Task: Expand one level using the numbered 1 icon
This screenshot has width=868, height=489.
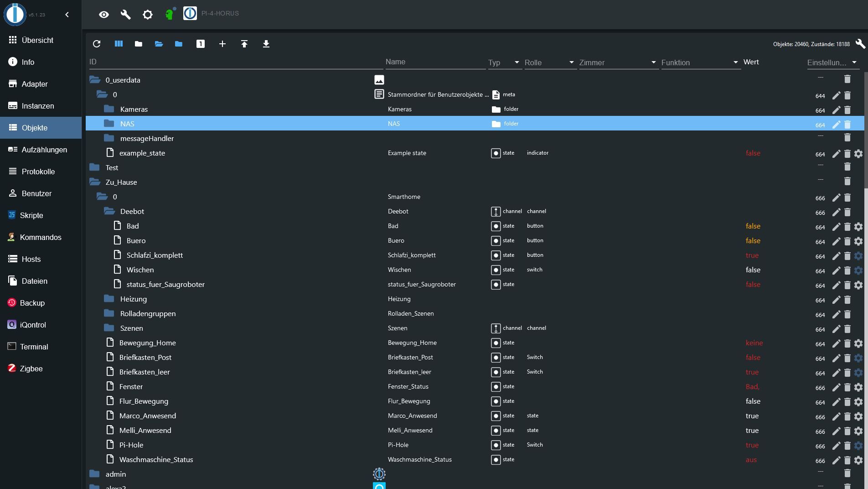Action: (x=201, y=44)
